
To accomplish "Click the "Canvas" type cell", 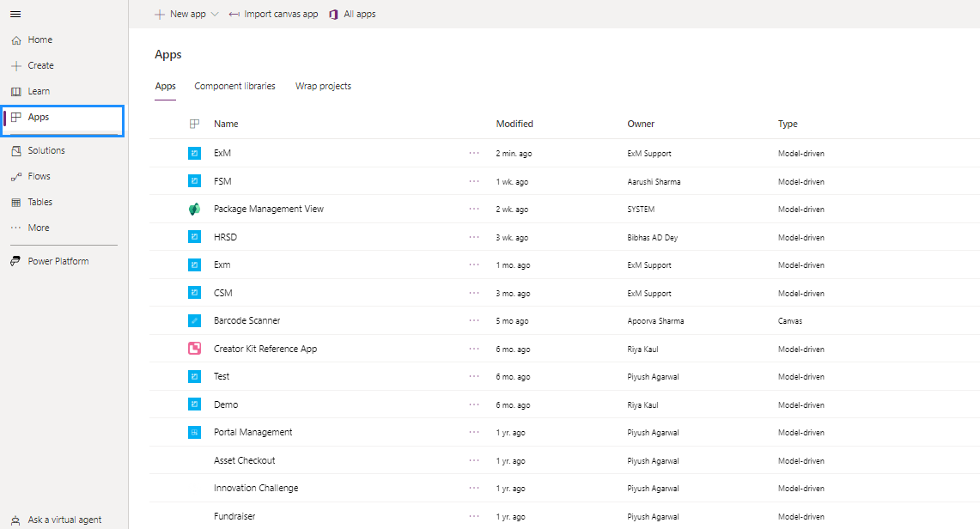I will pos(790,321).
